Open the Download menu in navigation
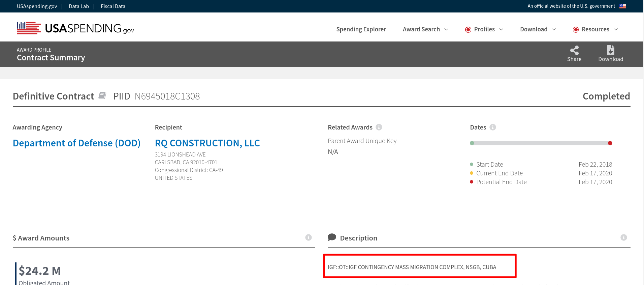Image resolution: width=644 pixels, height=285 pixels. pyautogui.click(x=534, y=29)
